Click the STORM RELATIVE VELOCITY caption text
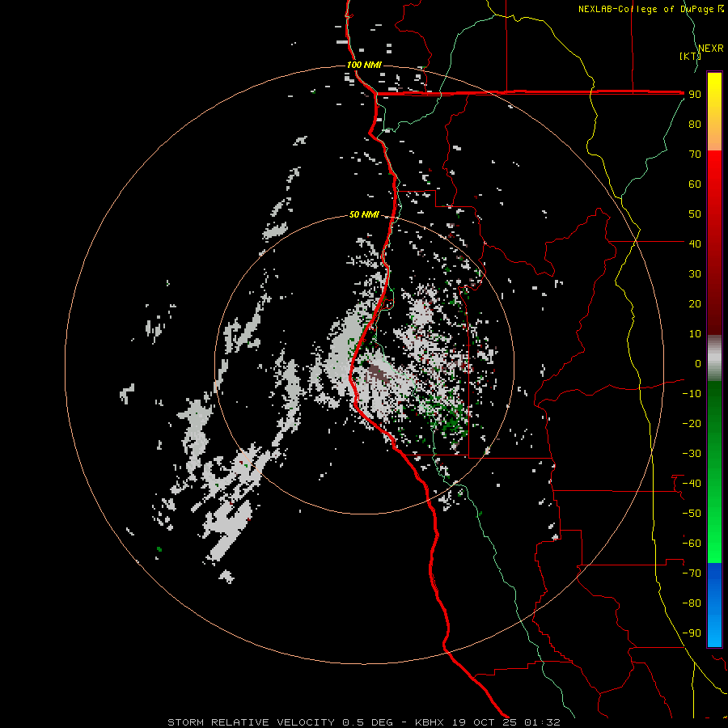Viewport: 728px width, 728px height. point(251,722)
